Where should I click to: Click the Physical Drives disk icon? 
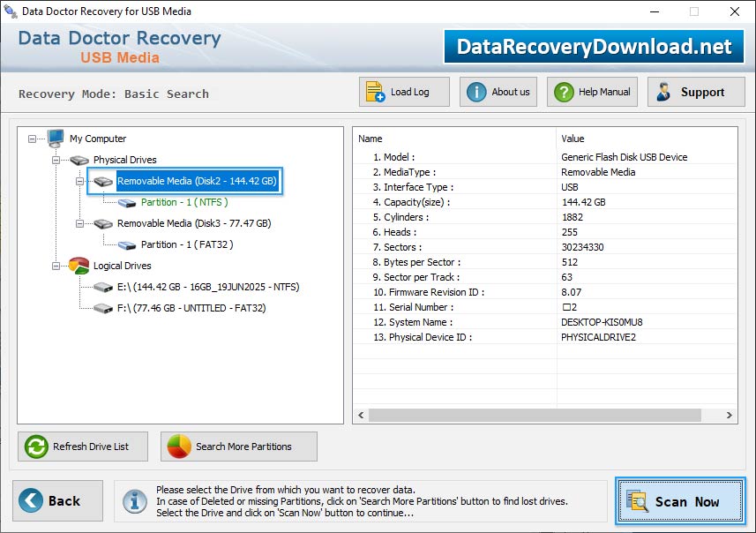[79, 160]
